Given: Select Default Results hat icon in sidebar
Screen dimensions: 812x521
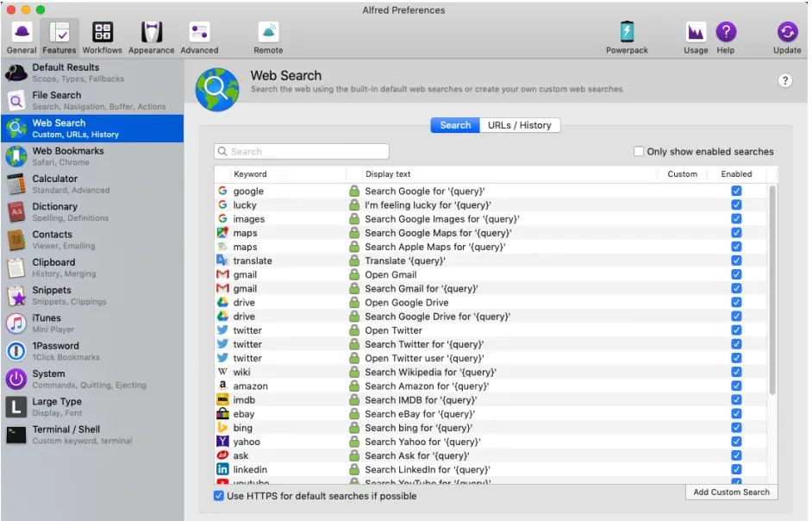Looking at the screenshot, I should [x=16, y=72].
